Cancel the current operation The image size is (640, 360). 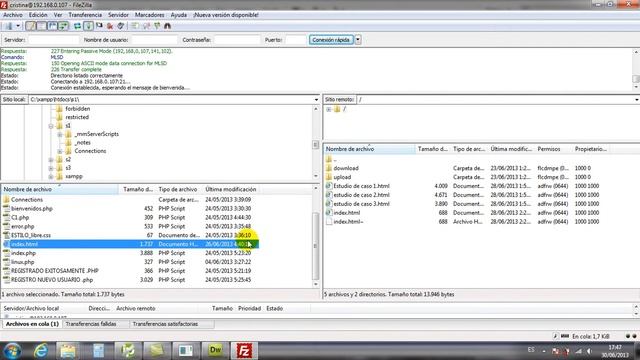(x=99, y=26)
